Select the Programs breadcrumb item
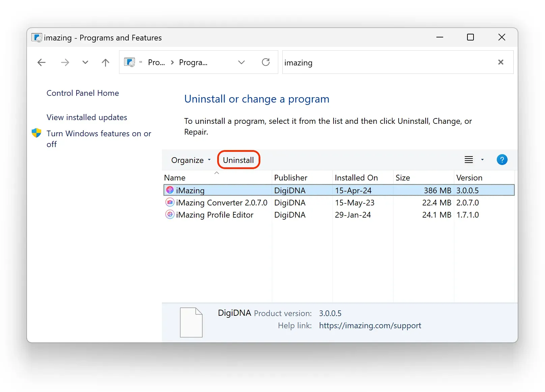The width and height of the screenshot is (545, 392). coord(193,62)
